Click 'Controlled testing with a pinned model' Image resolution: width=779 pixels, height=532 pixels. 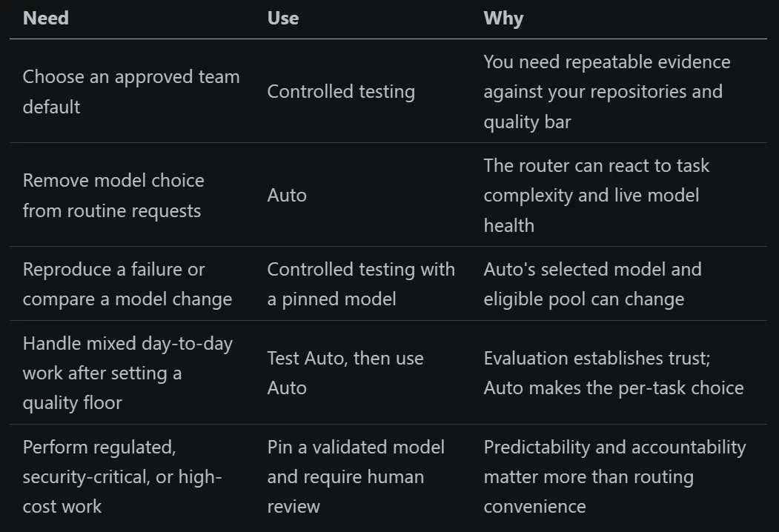pos(361,284)
